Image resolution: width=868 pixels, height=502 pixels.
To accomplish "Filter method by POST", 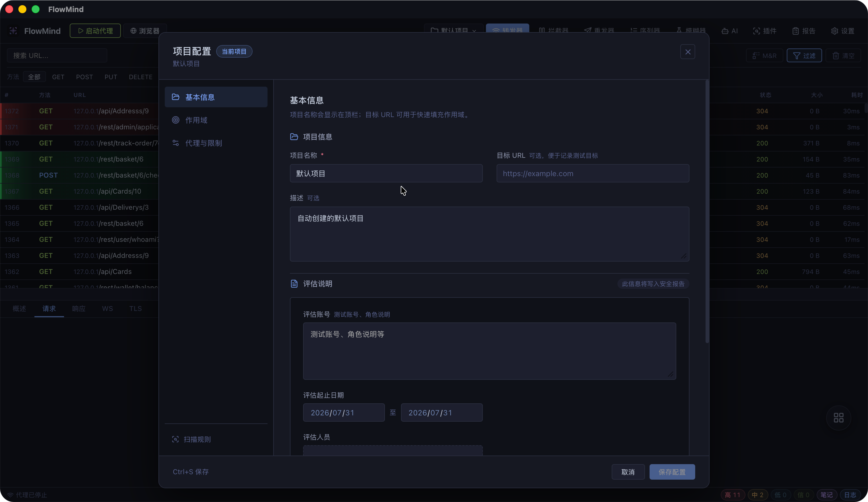I will pos(84,77).
